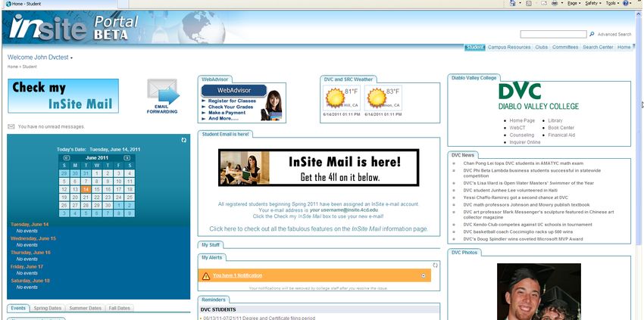Open the Search Center navigation tab
Viewport: 644px width, 320px height.
click(x=598, y=47)
